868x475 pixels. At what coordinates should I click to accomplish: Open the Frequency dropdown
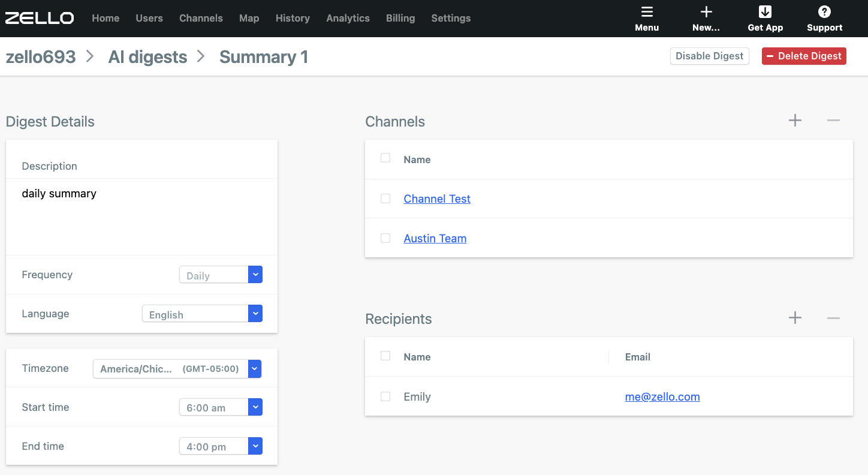click(x=221, y=275)
